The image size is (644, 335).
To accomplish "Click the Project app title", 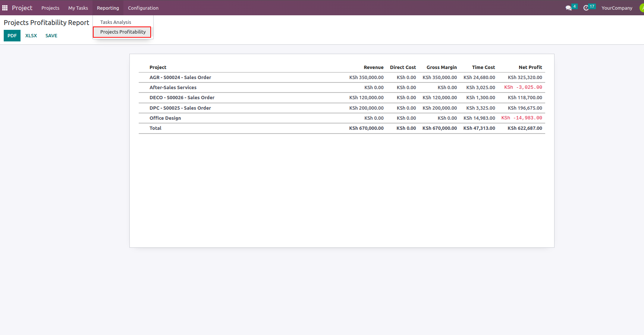I will [x=22, y=8].
